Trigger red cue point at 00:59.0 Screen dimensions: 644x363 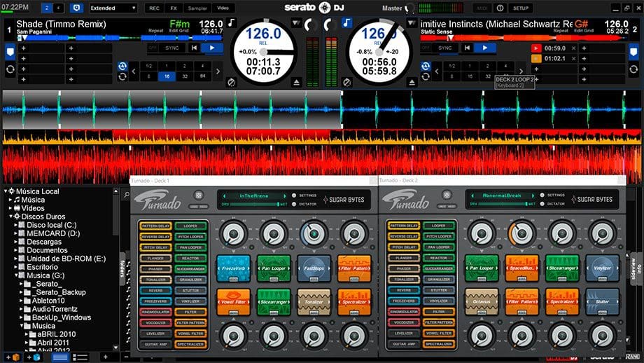coord(535,48)
